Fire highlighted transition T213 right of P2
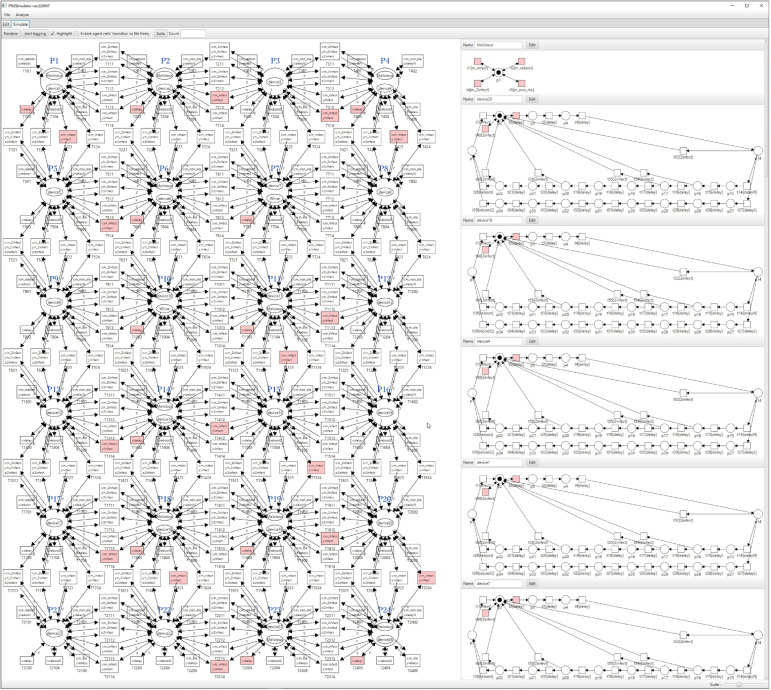The image size is (771, 690). (219, 97)
